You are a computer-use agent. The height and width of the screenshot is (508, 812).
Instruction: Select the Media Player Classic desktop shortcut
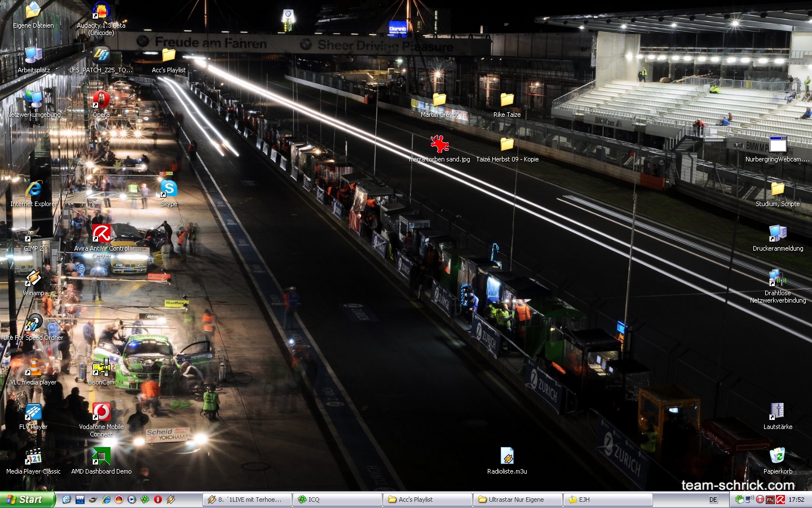tap(33, 462)
